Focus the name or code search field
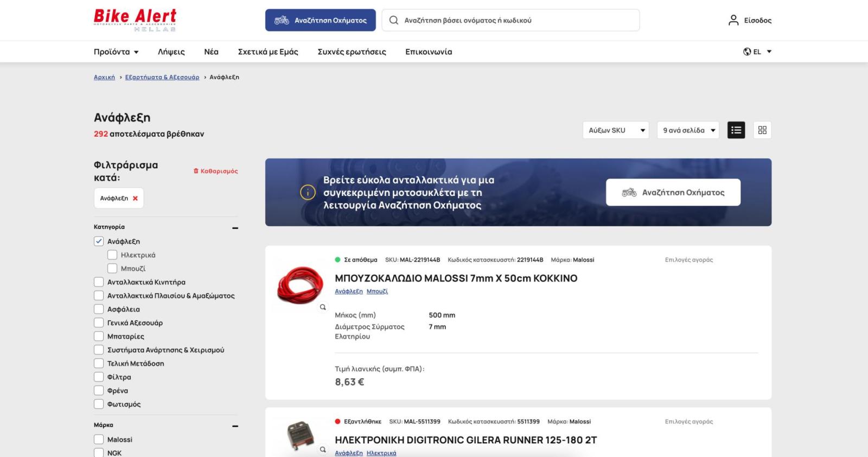 (x=510, y=20)
